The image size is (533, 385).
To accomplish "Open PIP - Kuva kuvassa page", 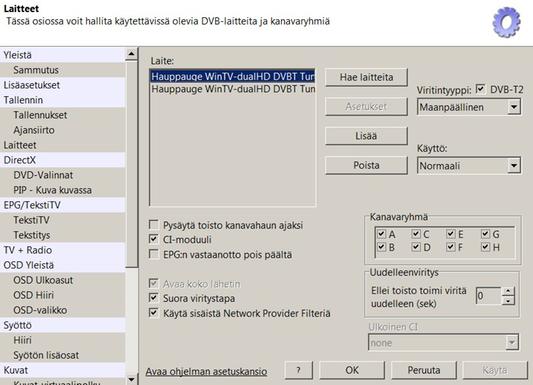I will click(63, 190).
